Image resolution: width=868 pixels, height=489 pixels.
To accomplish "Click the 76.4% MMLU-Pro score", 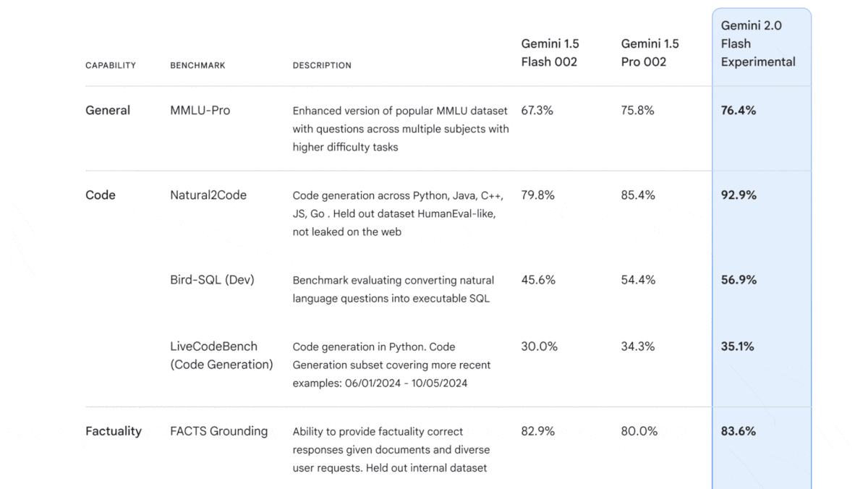I will tap(739, 111).
